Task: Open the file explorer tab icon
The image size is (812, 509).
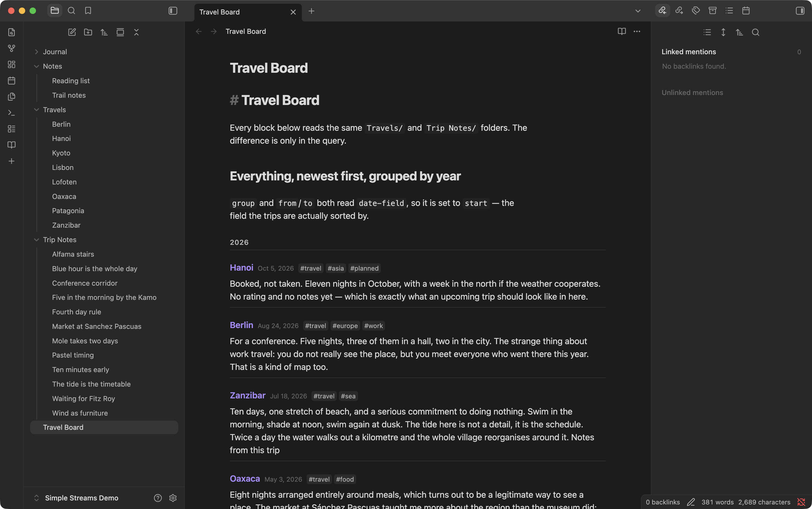Action: click(x=55, y=11)
